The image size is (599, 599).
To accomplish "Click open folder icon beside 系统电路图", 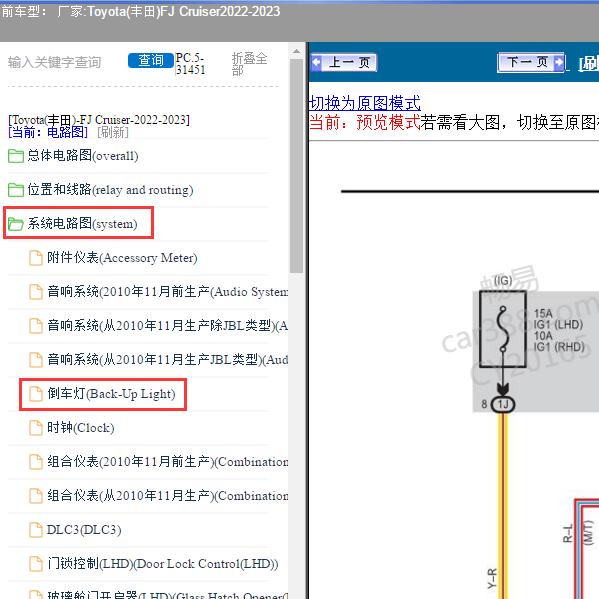I will (x=16, y=224).
